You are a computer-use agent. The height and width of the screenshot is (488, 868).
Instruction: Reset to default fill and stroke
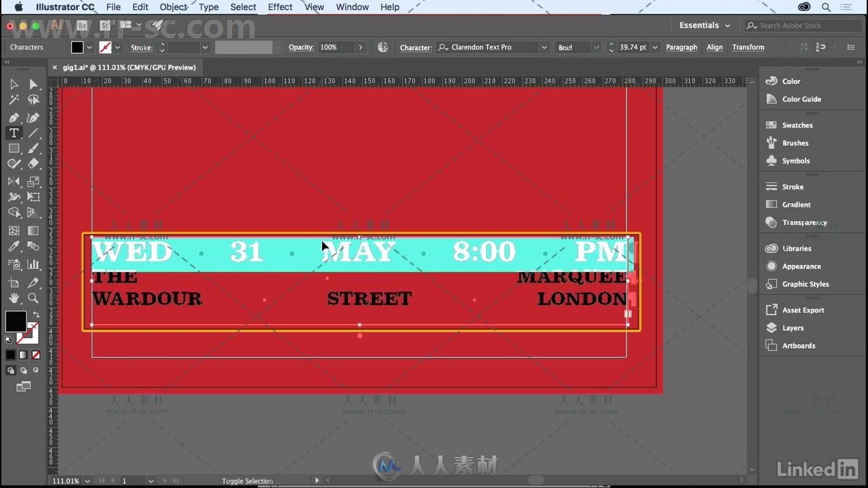9,340
